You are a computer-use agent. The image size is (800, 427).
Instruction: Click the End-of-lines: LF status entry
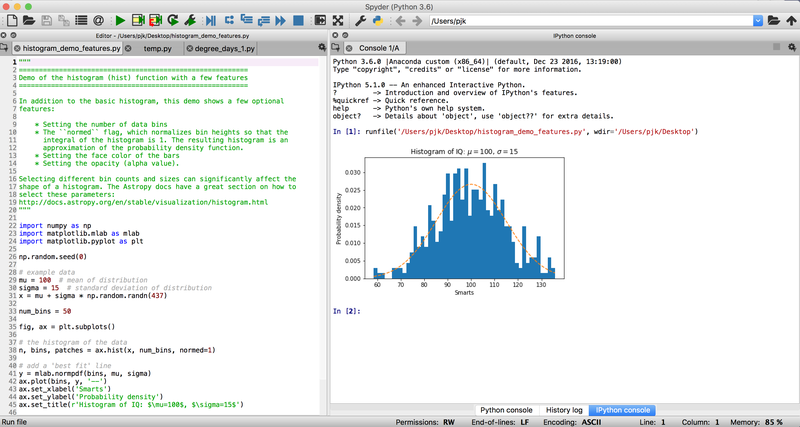[500, 422]
